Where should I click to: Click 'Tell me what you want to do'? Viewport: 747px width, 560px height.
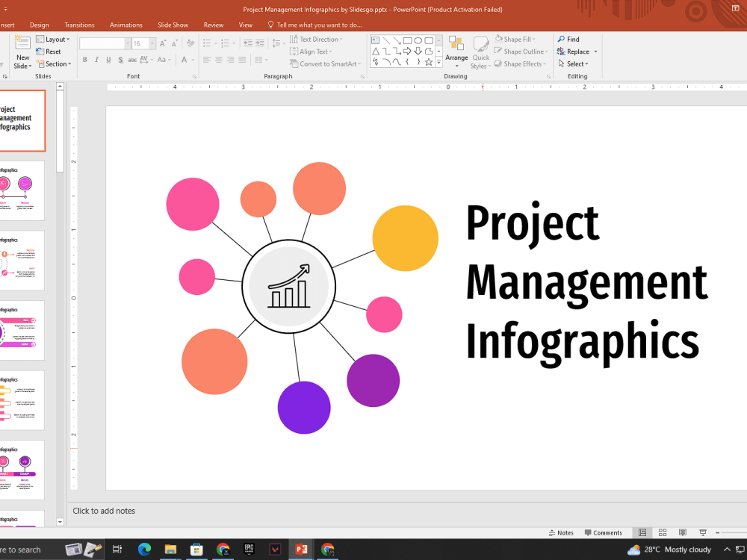(319, 25)
